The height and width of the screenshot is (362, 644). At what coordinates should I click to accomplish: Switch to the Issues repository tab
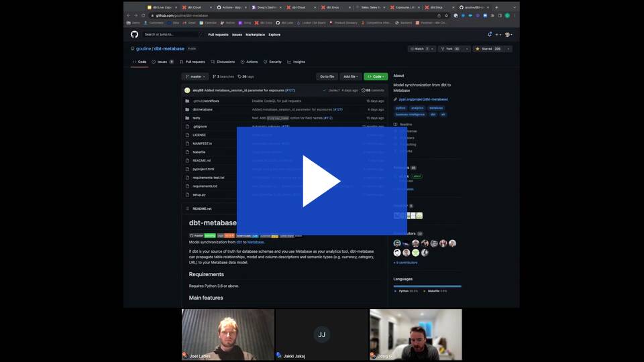[162, 62]
